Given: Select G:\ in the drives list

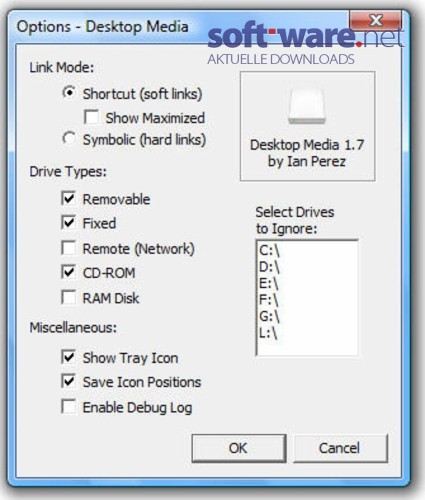Looking at the screenshot, I should point(307,316).
